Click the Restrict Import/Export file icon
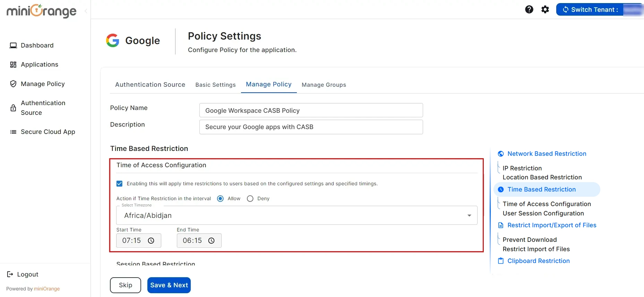The height and width of the screenshot is (297, 644). coord(501,225)
